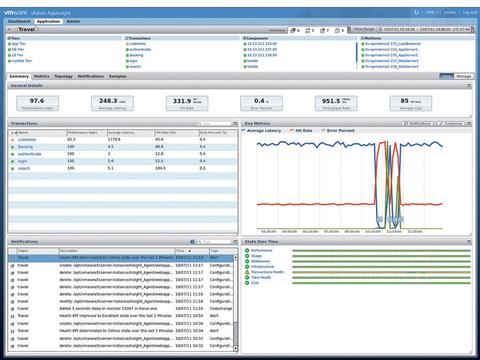Expand the Travel application dropdown arrow
Viewport: 480px width, 360px height.
[10, 30]
